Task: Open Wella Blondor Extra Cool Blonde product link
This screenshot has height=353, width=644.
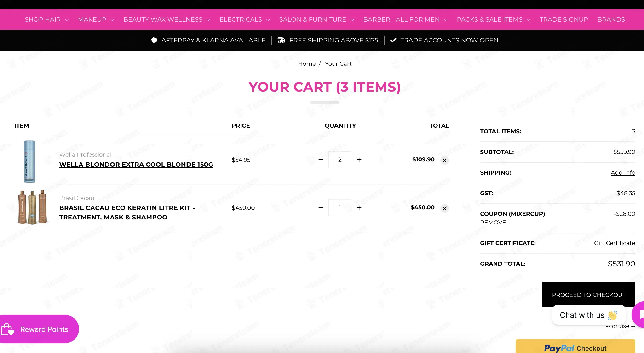Action: coord(136,164)
